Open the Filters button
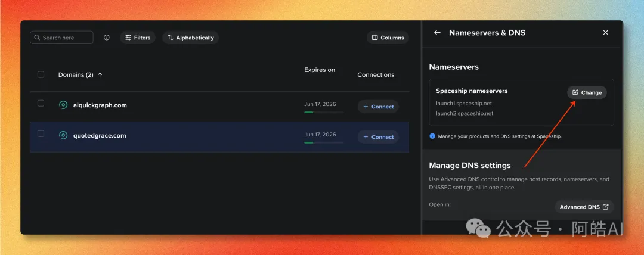644x255 pixels. 138,38
